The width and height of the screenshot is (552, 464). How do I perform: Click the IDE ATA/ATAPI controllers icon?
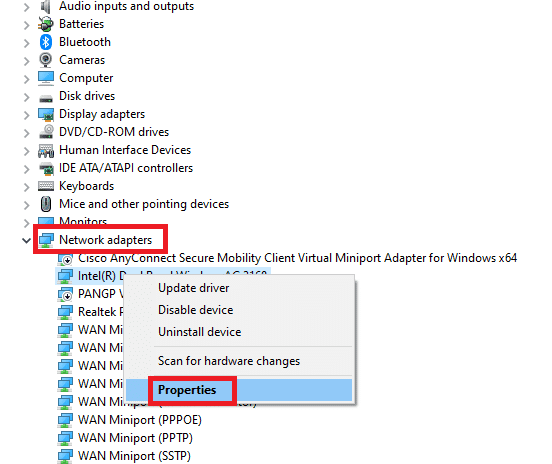(46, 168)
